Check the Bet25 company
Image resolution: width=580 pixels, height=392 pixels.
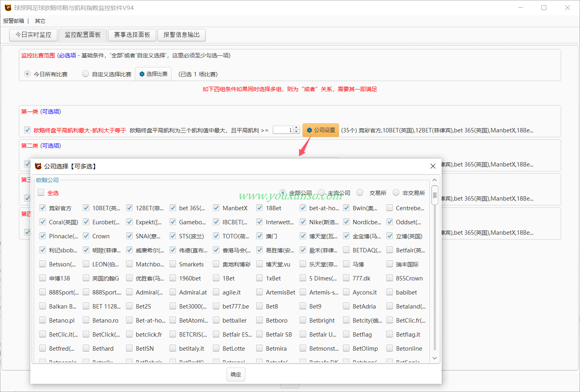[x=129, y=306]
